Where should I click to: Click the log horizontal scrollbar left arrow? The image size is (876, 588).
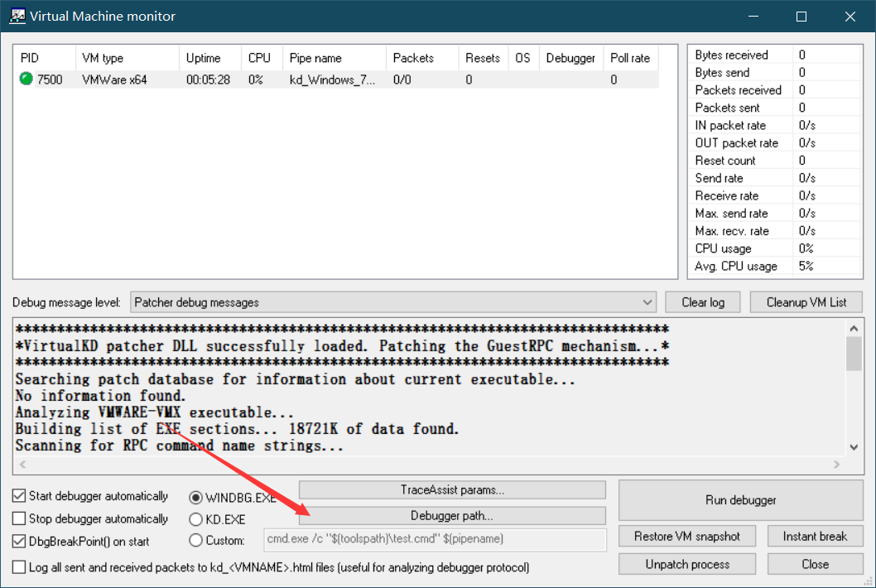coord(23,465)
